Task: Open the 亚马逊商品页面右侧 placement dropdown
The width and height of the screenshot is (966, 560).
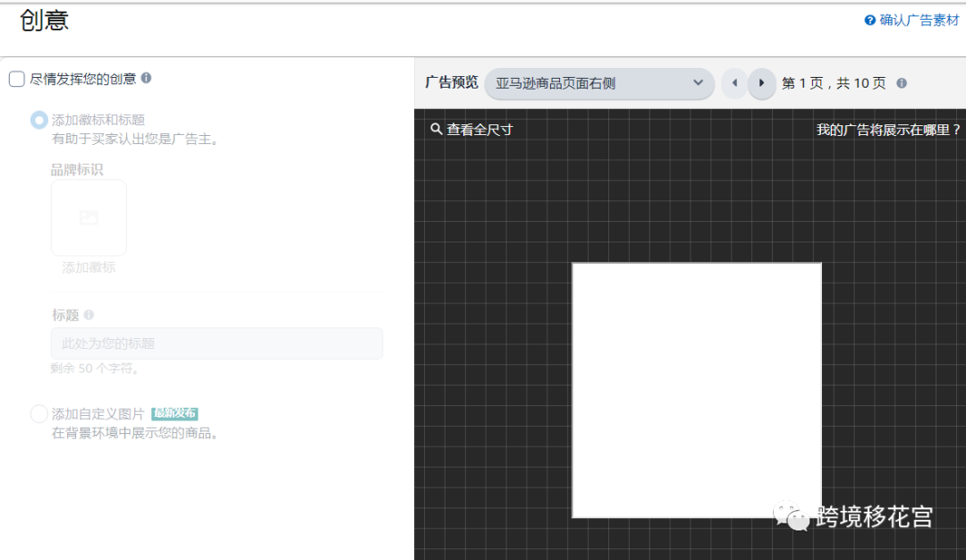Action: 599,83
